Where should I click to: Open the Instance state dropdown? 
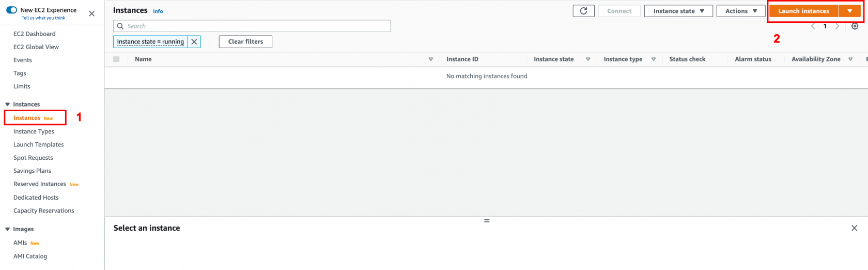click(678, 11)
